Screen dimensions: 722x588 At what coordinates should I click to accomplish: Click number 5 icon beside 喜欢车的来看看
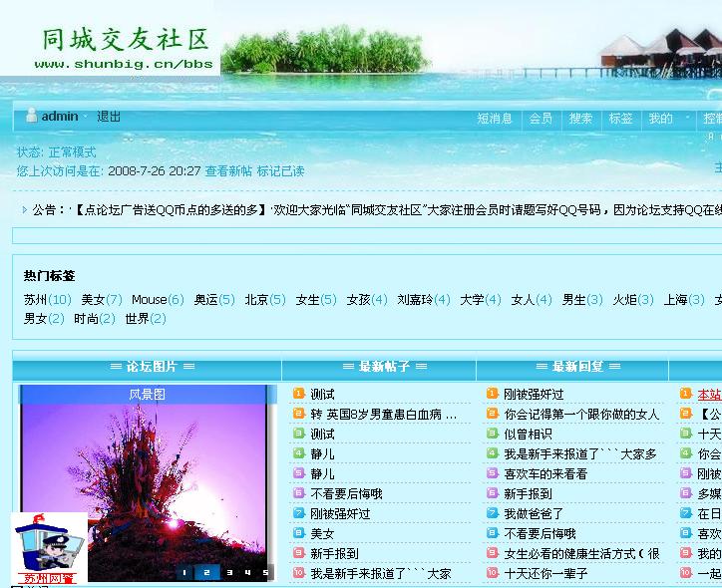[493, 473]
